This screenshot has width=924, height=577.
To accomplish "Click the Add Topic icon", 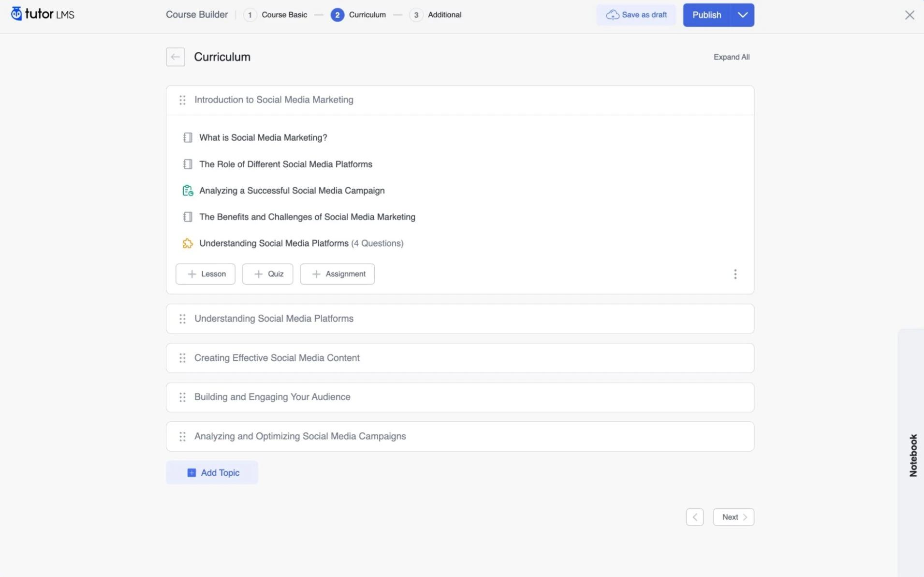I will click(x=191, y=473).
